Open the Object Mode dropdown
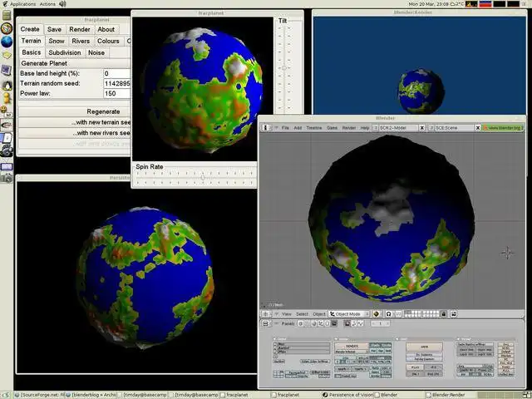This screenshot has width=532, height=399. 349,314
